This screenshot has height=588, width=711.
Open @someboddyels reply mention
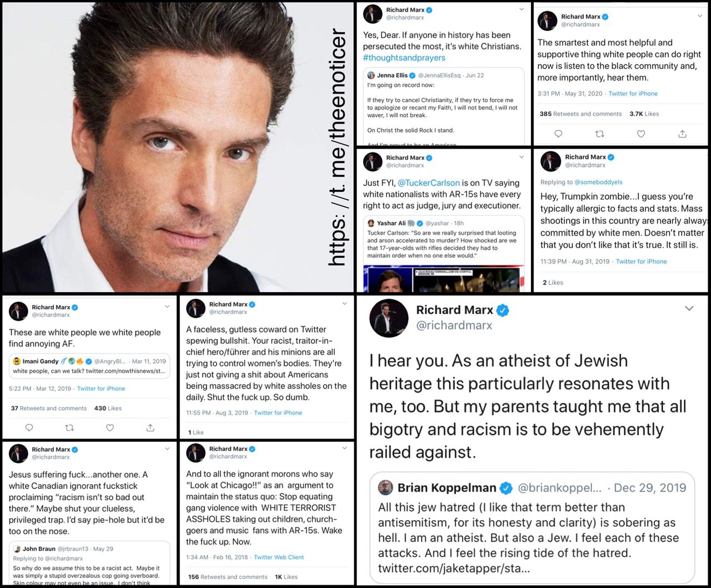[x=598, y=182]
